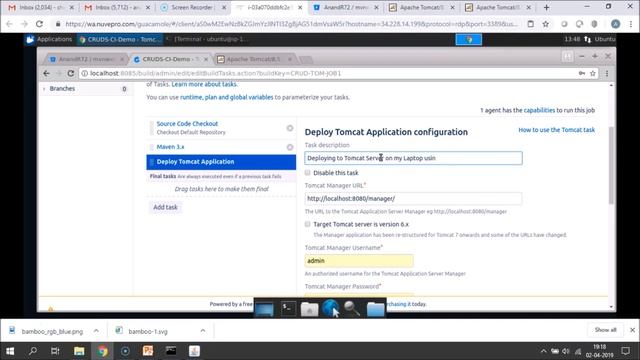Reload the outer Chrome page
The width and height of the screenshot is (640, 360).
[39, 24]
